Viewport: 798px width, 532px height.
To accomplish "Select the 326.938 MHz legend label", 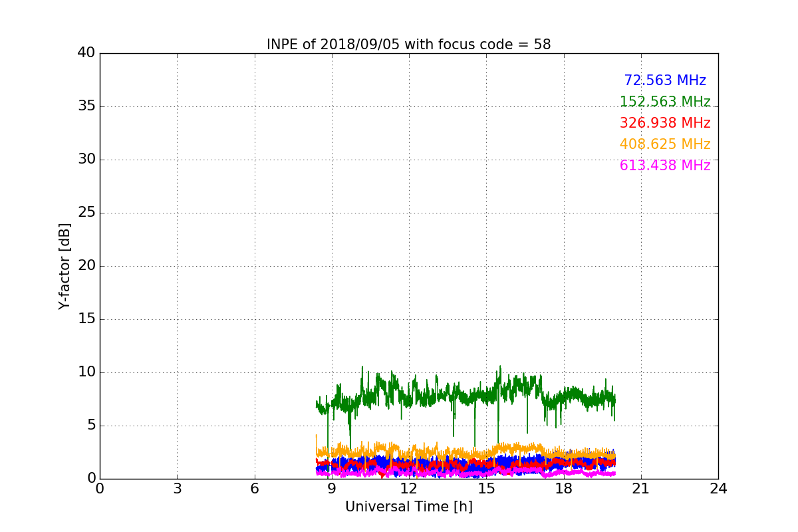I will [x=665, y=123].
